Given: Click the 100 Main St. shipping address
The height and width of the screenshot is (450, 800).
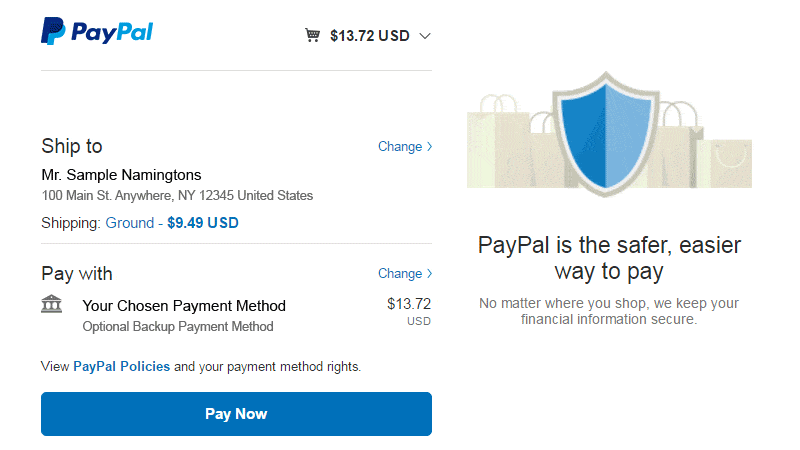Looking at the screenshot, I should point(177,196).
